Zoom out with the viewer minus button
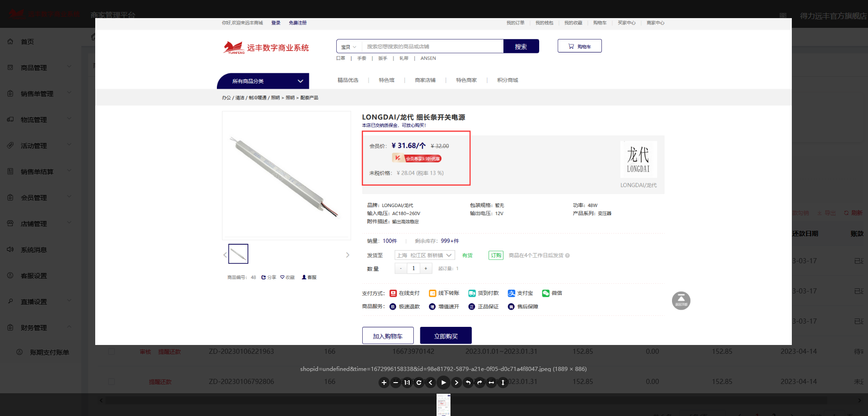868x416 pixels. tap(396, 383)
